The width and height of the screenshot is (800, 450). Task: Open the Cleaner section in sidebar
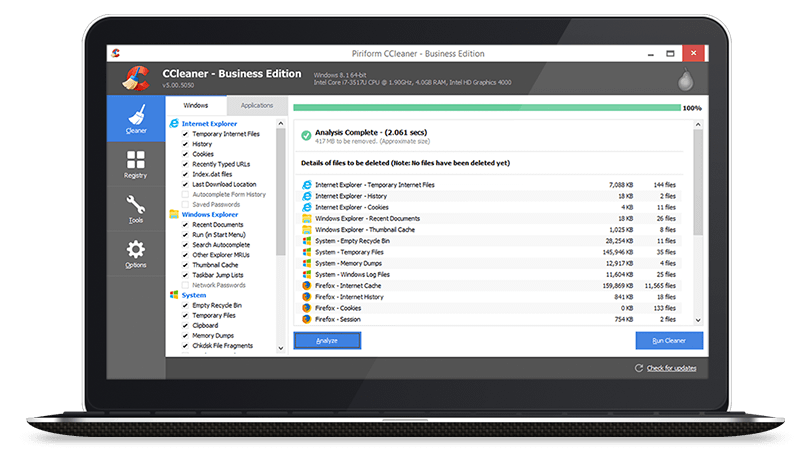coord(136,118)
